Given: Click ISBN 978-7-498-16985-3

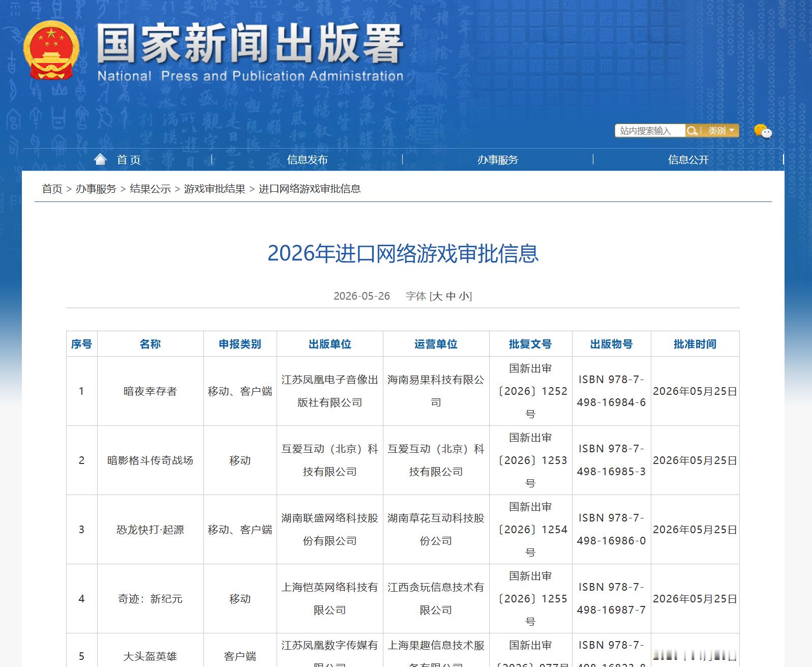Looking at the screenshot, I should 611,460.
